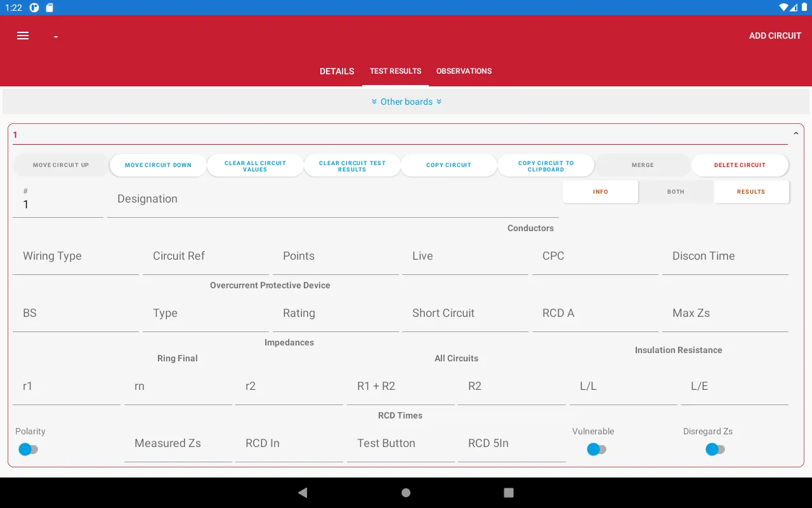Select the BOTH view mode
Screen dimensions: 812x508
(x=675, y=191)
